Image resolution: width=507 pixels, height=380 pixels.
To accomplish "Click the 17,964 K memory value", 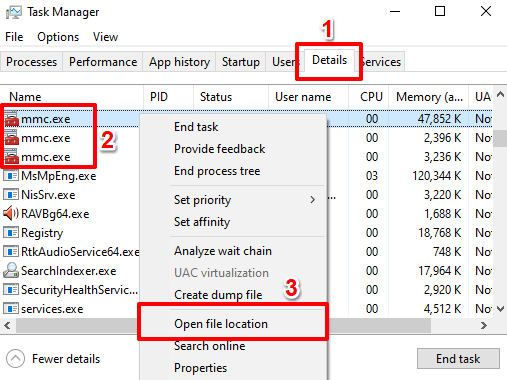I will [x=440, y=271].
